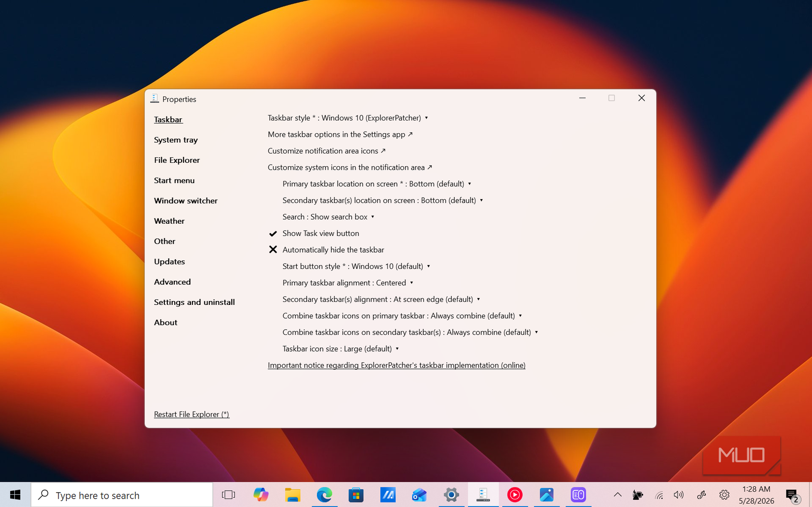Screen dimensions: 812x507
Task: Toggle Show Task view button option
Action: [313, 233]
